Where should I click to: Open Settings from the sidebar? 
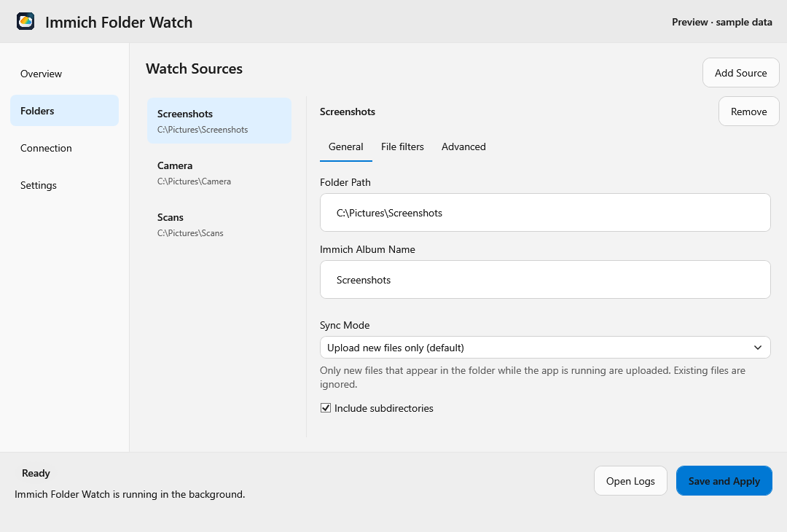64,185
